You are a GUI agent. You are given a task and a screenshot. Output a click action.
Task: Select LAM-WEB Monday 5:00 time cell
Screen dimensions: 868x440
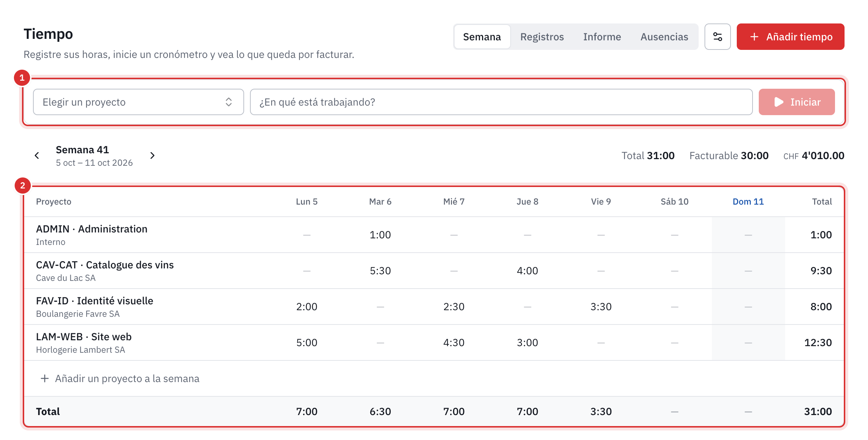[x=307, y=342]
